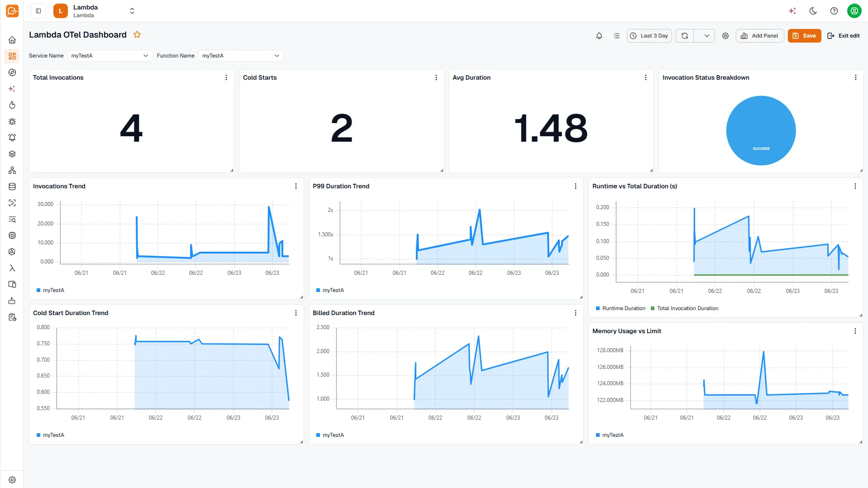Open the database icon in sidebar
Viewport: 868px width, 488px height.
12,187
